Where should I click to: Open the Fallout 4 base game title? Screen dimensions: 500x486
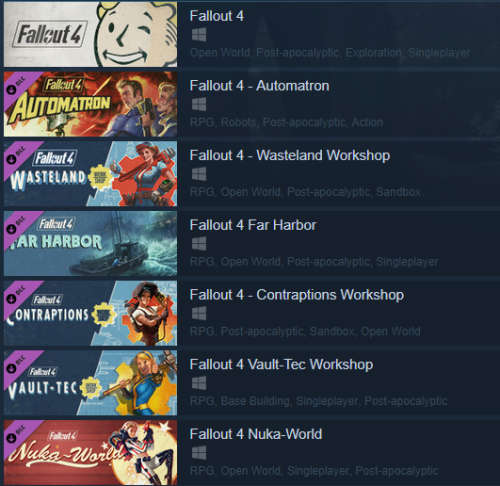click(x=217, y=16)
